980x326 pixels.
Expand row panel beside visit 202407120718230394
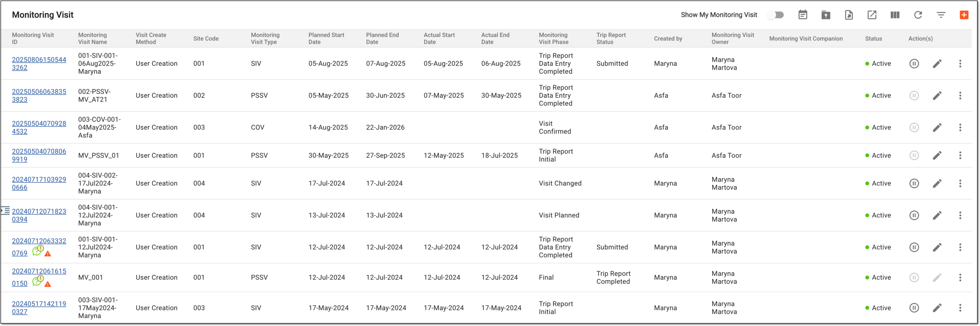[x=5, y=211]
